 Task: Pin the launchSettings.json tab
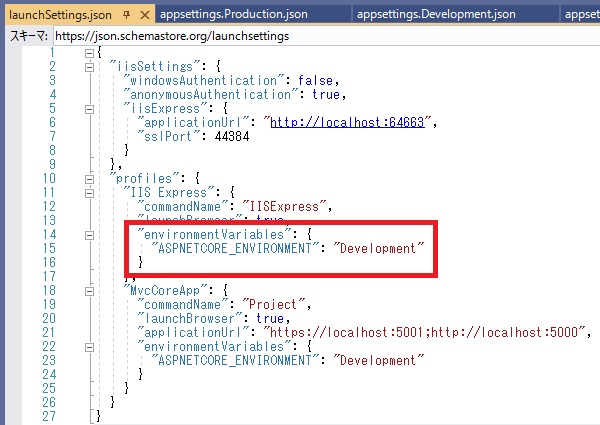pyautogui.click(x=127, y=15)
